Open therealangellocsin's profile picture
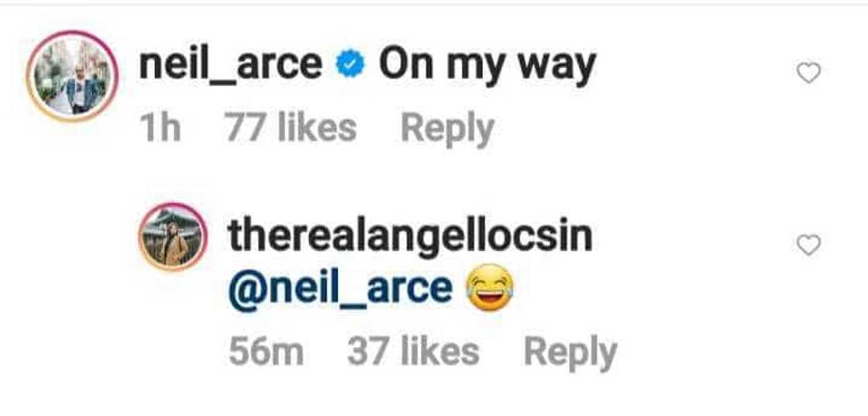 click(172, 237)
